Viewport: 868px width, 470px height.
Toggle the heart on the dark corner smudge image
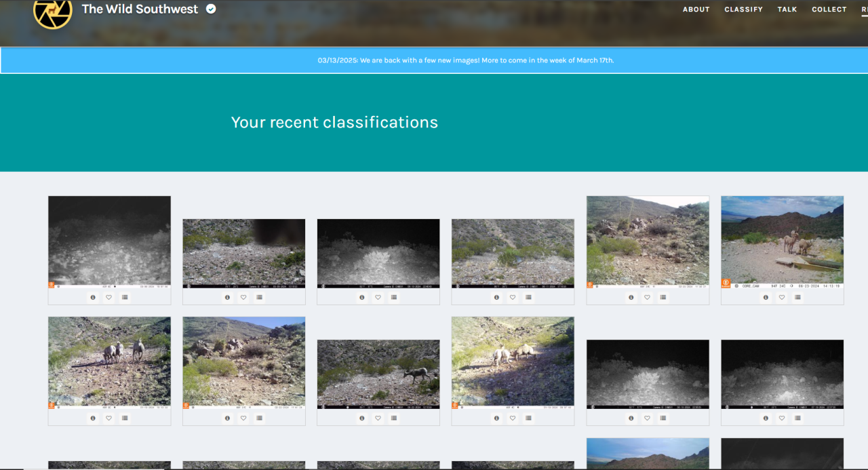tap(243, 297)
